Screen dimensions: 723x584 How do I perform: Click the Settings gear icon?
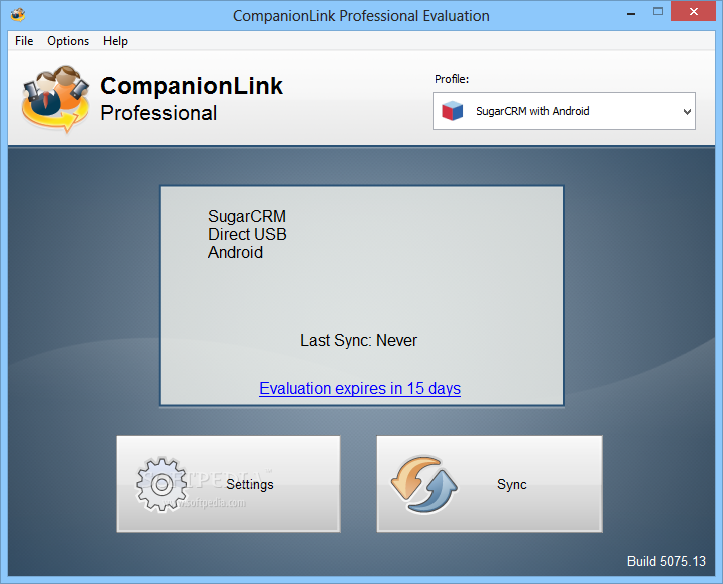click(x=161, y=484)
